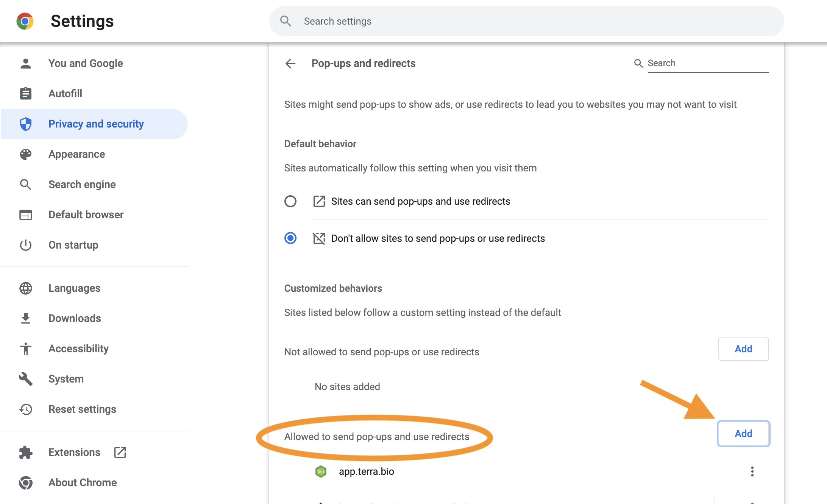Go to Search engine settings
827x504 pixels.
(x=82, y=185)
